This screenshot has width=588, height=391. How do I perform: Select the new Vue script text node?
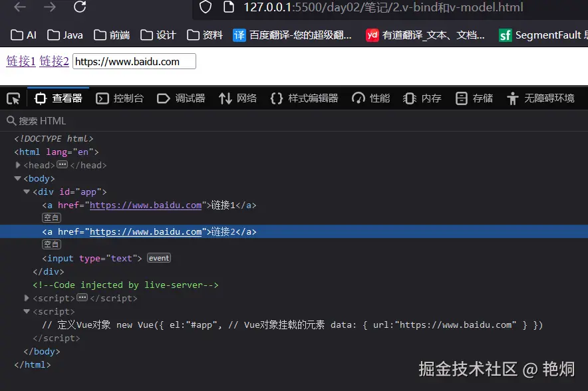pos(293,325)
